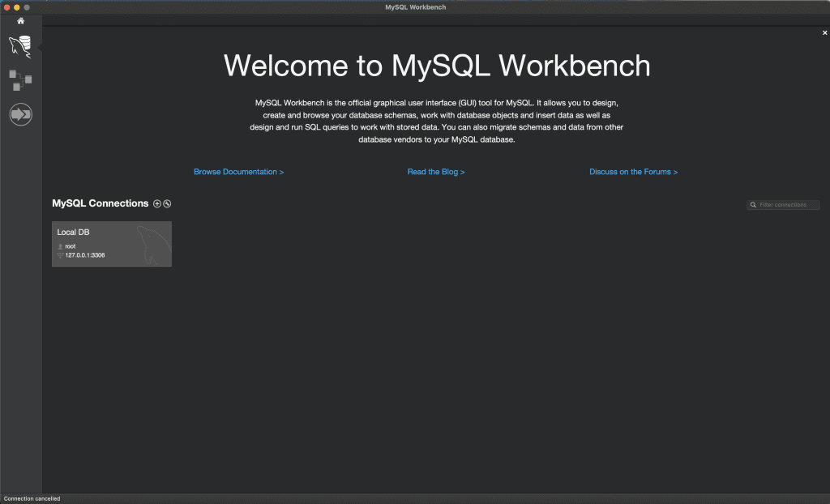Click the 'Connection cancelled' status bar text

[x=32, y=498]
